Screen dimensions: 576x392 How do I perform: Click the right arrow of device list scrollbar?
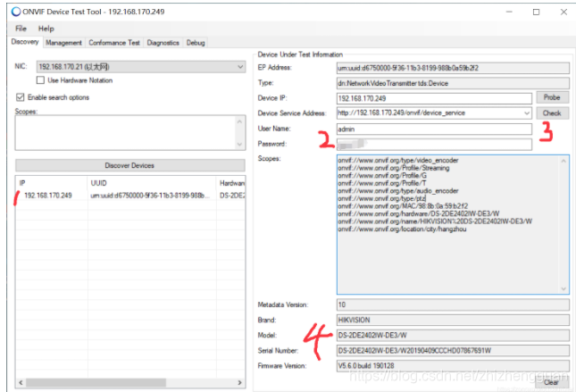[240, 382]
